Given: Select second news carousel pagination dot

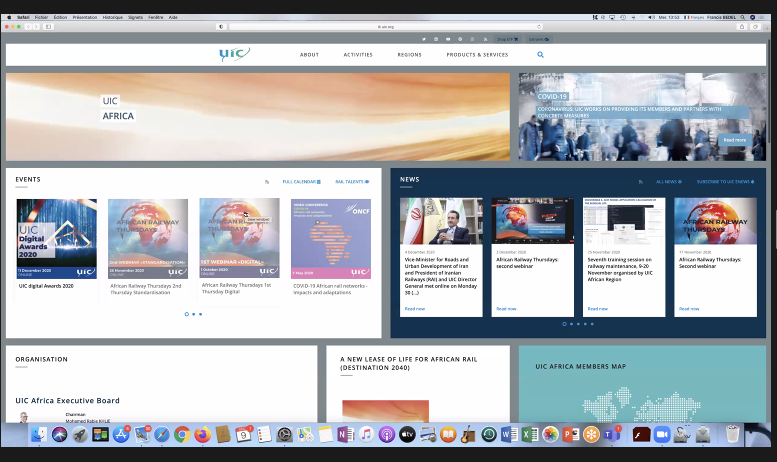Looking at the screenshot, I should point(571,324).
